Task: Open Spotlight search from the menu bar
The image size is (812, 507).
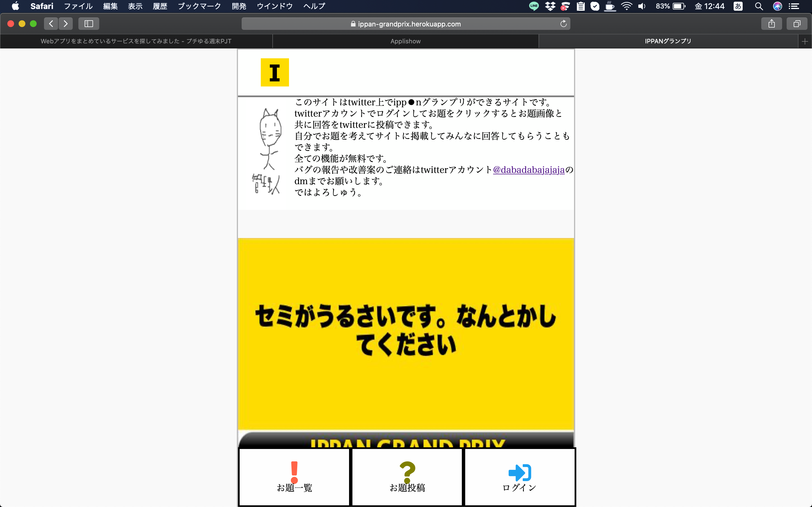Action: 759,6
